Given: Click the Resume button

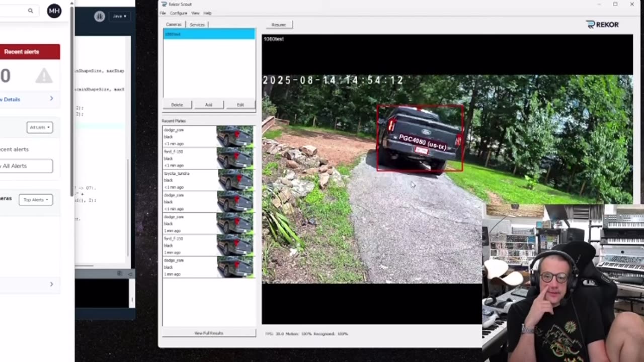Looking at the screenshot, I should 278,25.
